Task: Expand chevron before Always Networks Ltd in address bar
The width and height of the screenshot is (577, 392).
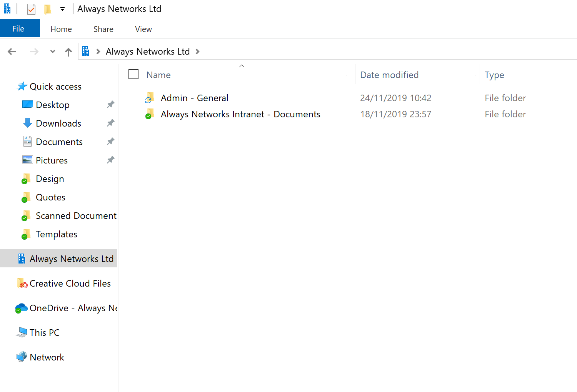Action: tap(98, 52)
